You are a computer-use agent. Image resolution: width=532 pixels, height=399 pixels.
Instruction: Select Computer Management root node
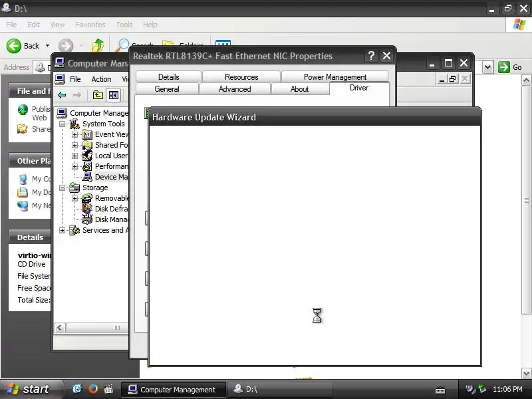98,113
